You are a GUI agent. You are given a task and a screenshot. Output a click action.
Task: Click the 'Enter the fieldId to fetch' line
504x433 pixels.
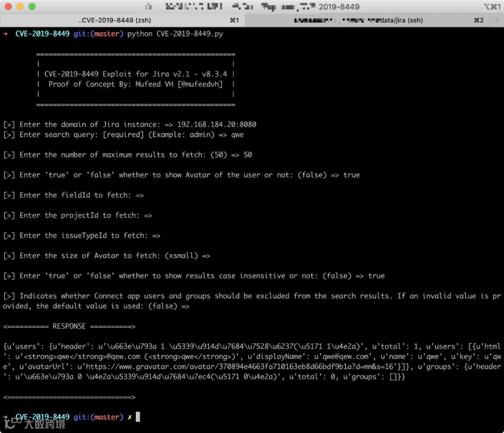coord(74,195)
